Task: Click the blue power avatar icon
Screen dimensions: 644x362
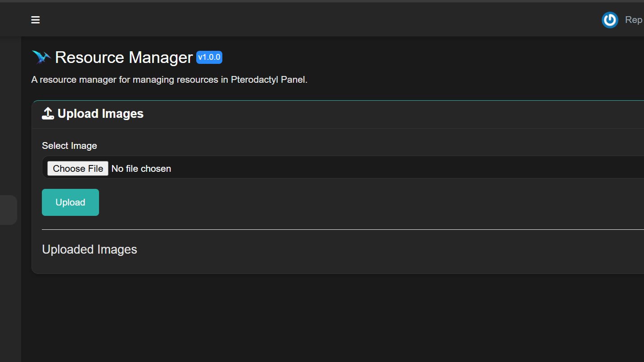Action: (x=610, y=20)
